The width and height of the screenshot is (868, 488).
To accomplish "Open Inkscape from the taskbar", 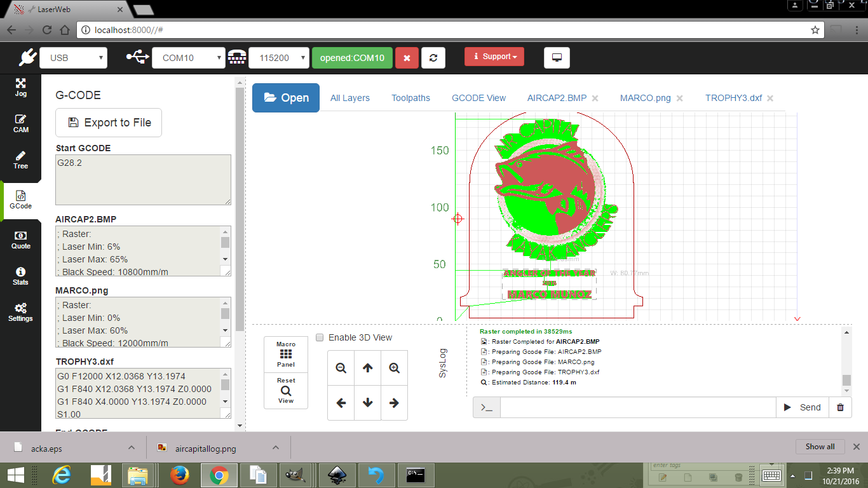I will pyautogui.click(x=337, y=475).
